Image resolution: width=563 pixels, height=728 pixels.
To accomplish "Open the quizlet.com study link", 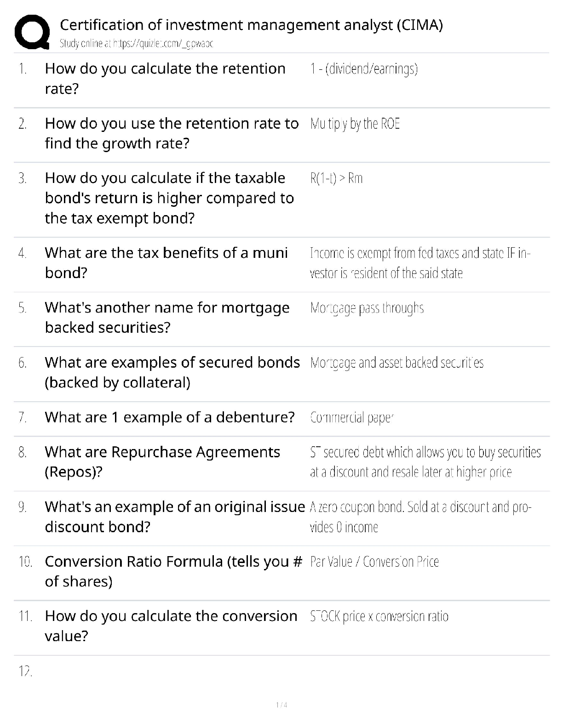I will tap(136, 44).
